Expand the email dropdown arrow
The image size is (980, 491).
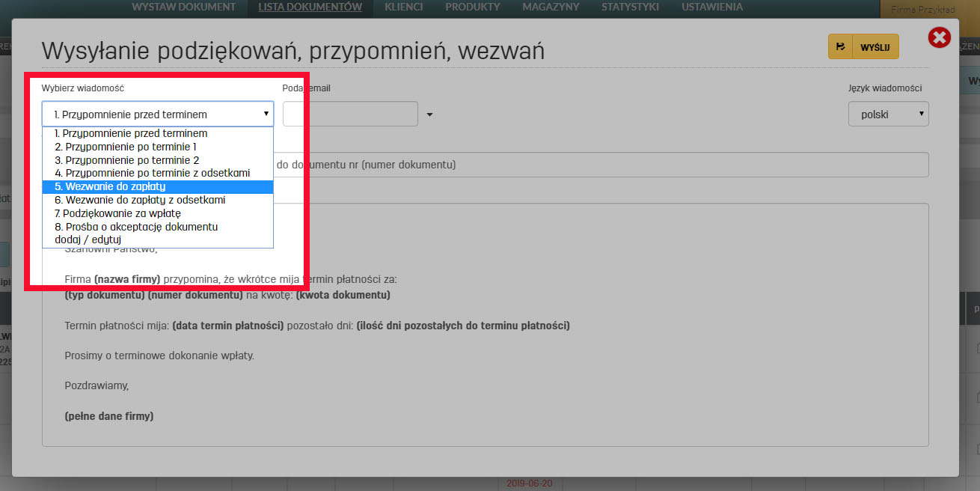click(429, 115)
